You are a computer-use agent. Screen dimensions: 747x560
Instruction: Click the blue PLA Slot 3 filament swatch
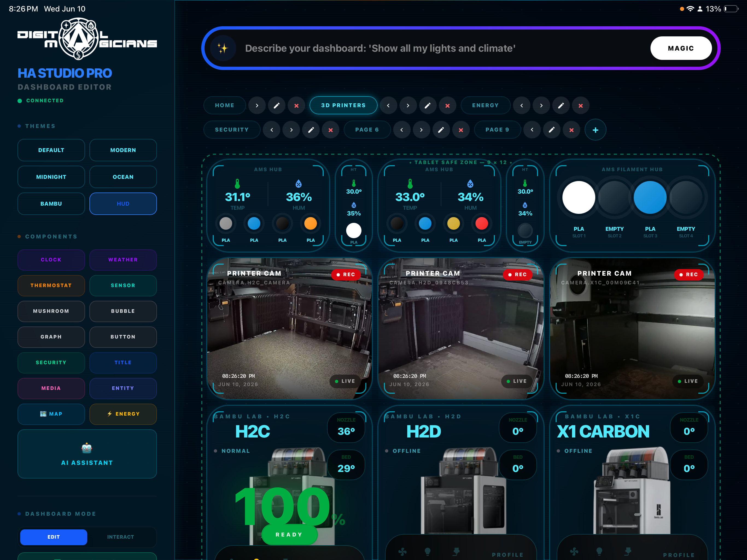pos(650,198)
